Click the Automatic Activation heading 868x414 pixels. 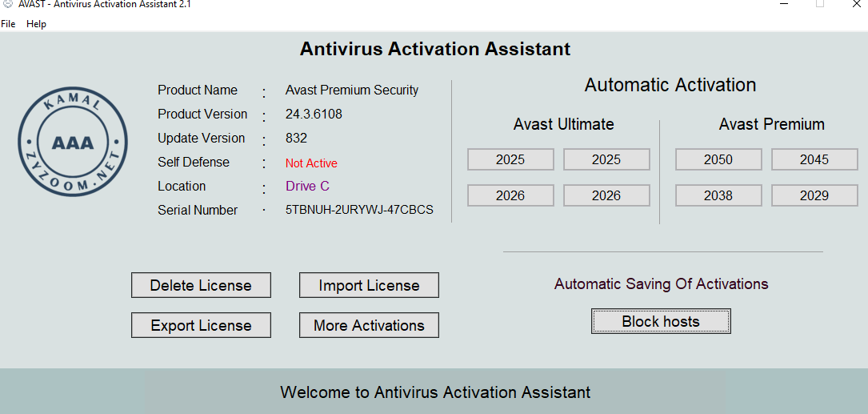click(670, 86)
